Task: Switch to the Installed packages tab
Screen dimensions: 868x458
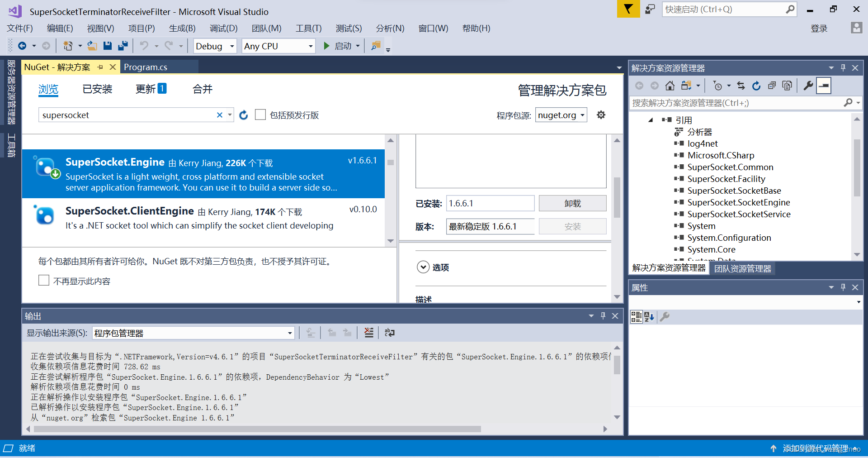Action: pyautogui.click(x=97, y=89)
